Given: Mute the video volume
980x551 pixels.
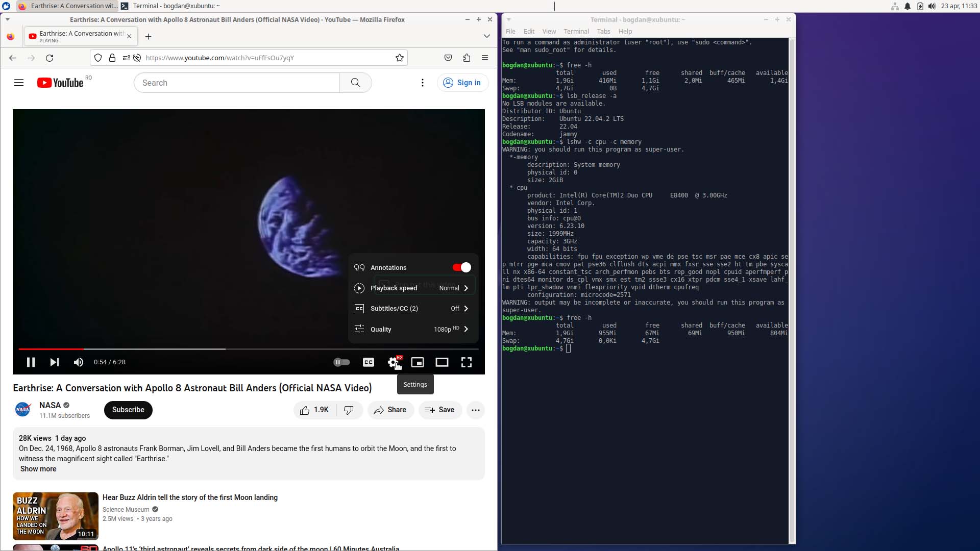Looking at the screenshot, I should [x=78, y=362].
